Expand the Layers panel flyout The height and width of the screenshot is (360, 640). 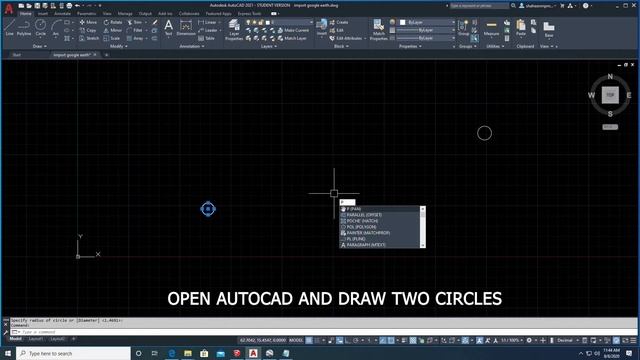[x=269, y=47]
